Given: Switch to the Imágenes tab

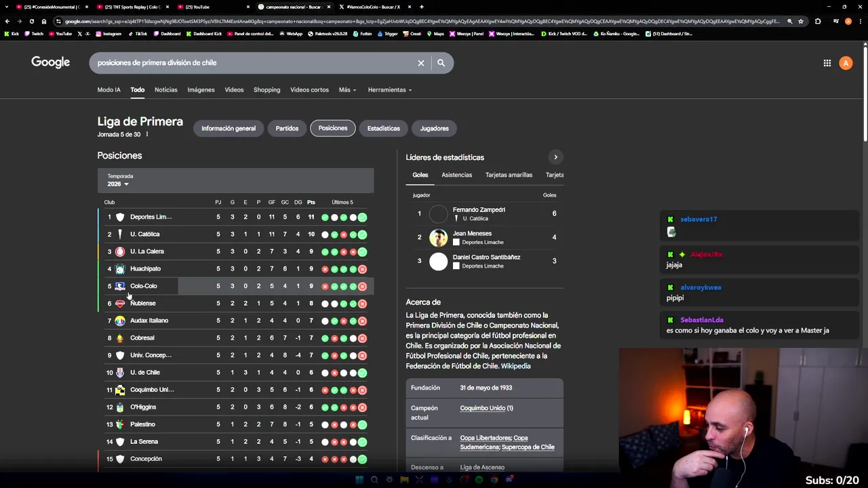Looking at the screenshot, I should (x=201, y=89).
